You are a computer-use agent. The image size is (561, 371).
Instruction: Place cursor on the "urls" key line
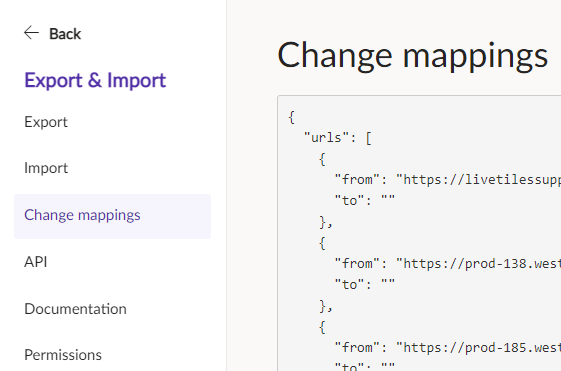tap(338, 138)
